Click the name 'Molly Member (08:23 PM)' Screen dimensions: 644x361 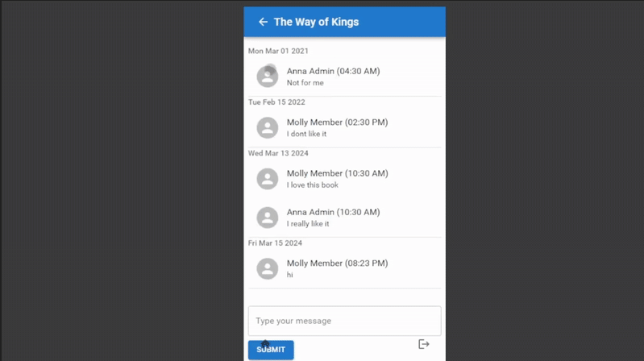click(337, 263)
